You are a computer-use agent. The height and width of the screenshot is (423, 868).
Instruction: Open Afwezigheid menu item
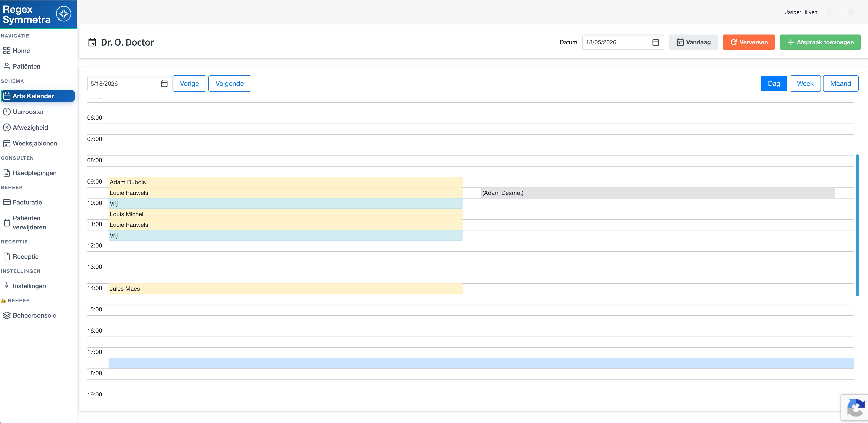pyautogui.click(x=30, y=127)
